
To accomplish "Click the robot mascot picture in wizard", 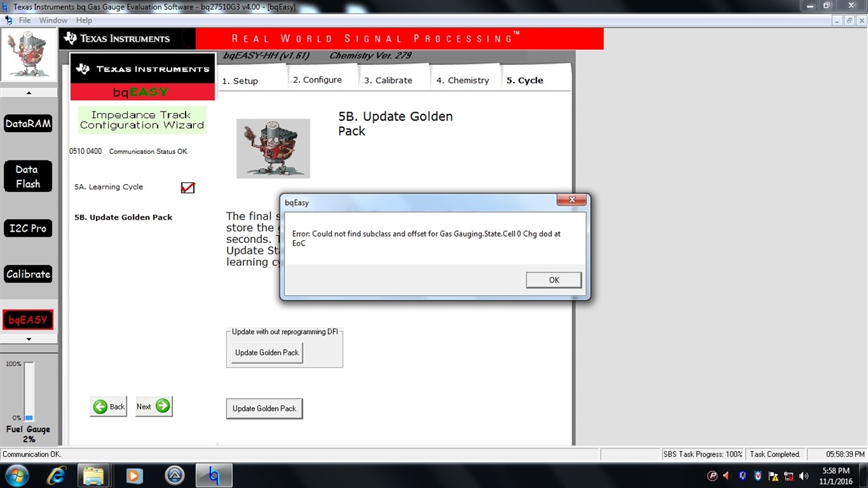I will 273,148.
